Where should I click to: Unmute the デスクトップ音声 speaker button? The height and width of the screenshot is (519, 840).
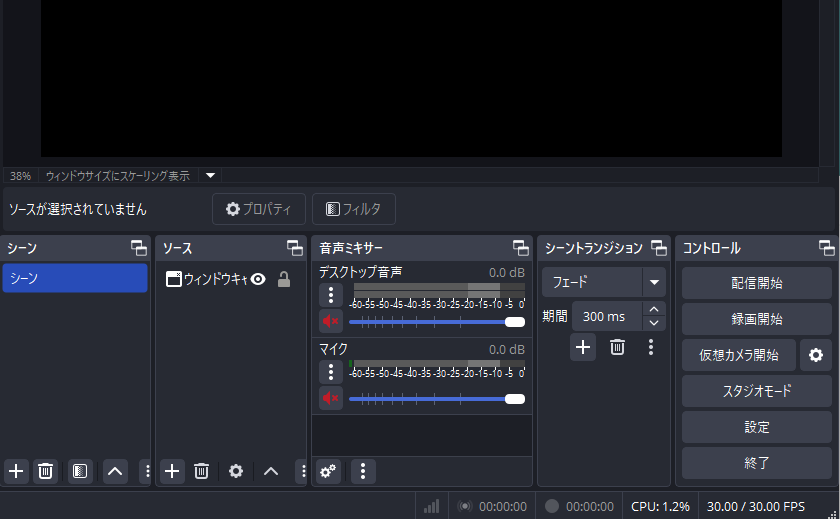pyautogui.click(x=331, y=321)
